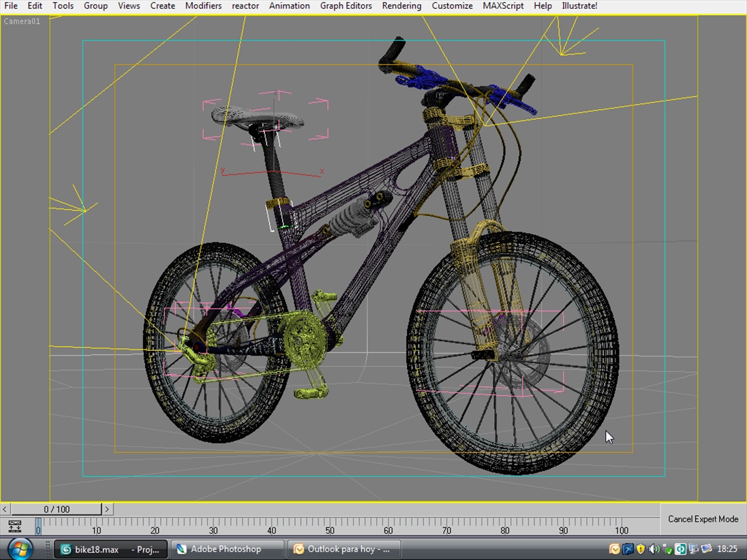Step time slider forward with right arrow

click(107, 509)
